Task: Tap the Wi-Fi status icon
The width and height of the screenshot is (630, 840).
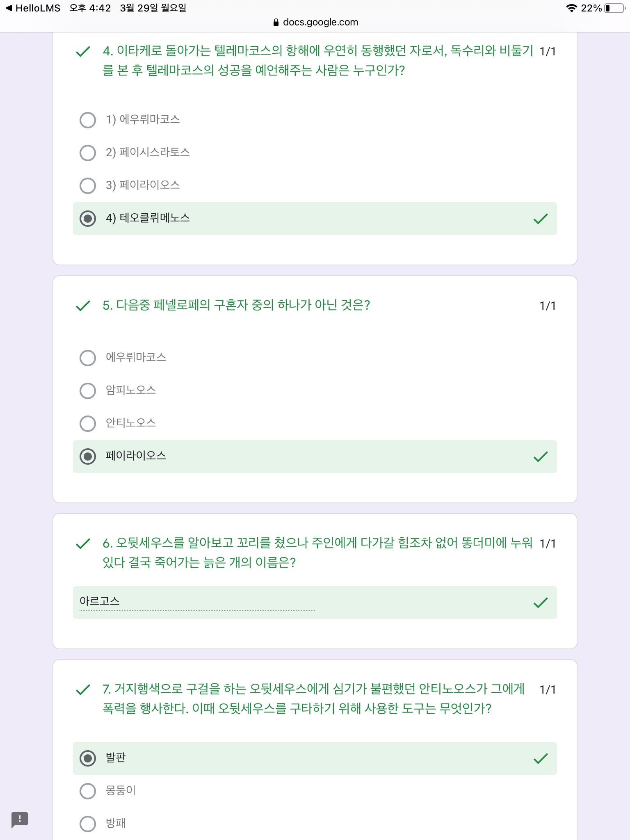Action: coord(571,8)
